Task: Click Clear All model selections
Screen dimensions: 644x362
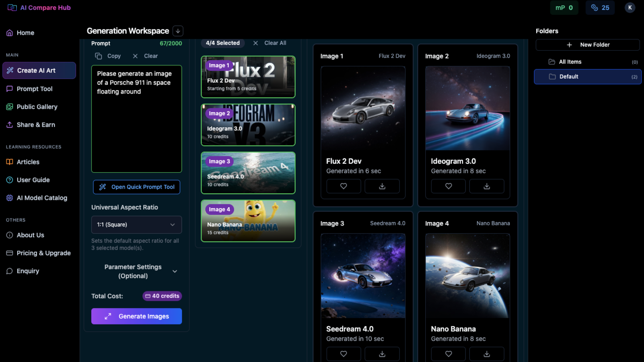Action: 269,43
